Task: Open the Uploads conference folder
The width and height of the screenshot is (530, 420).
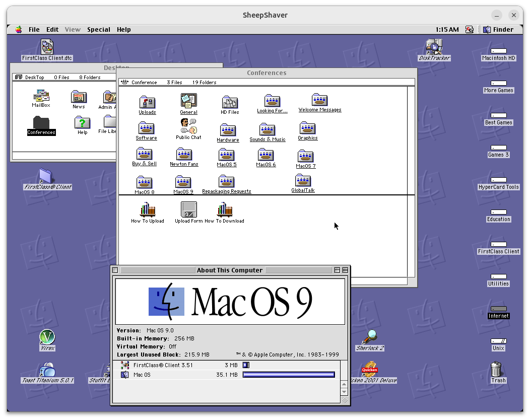Action: click(147, 102)
